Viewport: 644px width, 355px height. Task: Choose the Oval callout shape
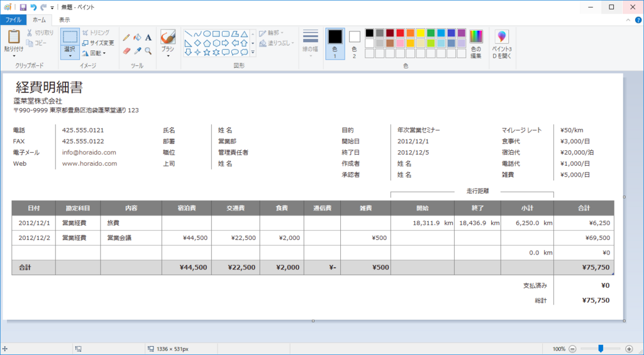click(235, 52)
